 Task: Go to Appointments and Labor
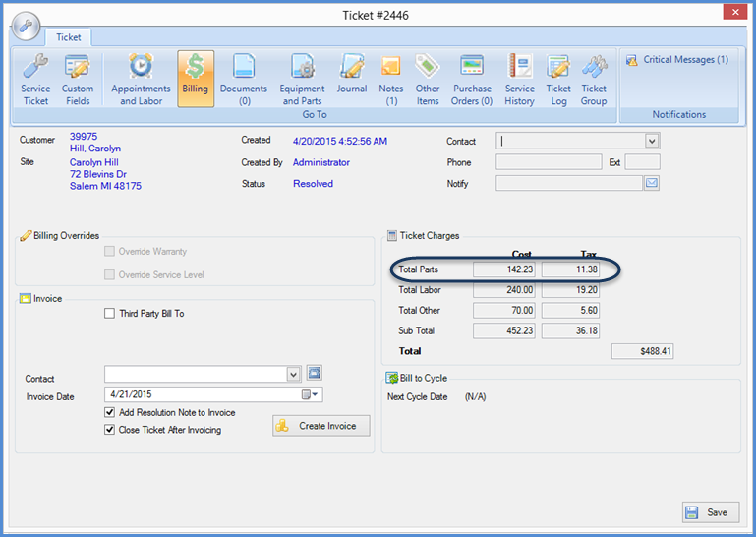coord(141,80)
